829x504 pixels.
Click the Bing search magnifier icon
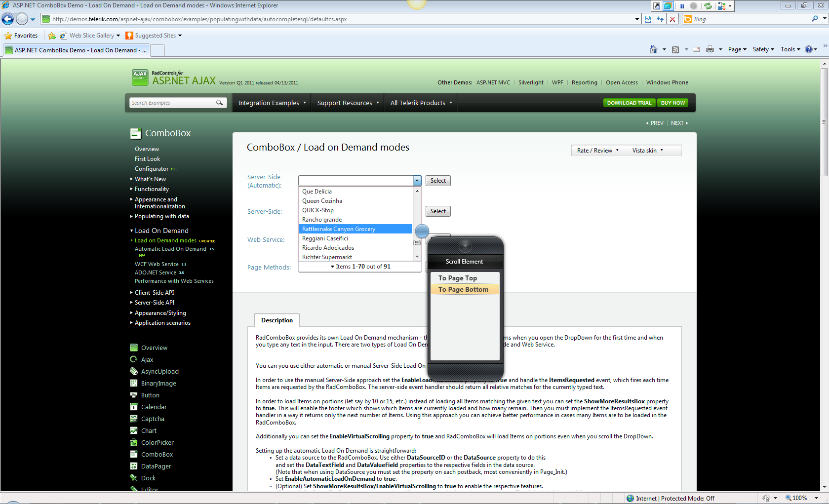(815, 19)
